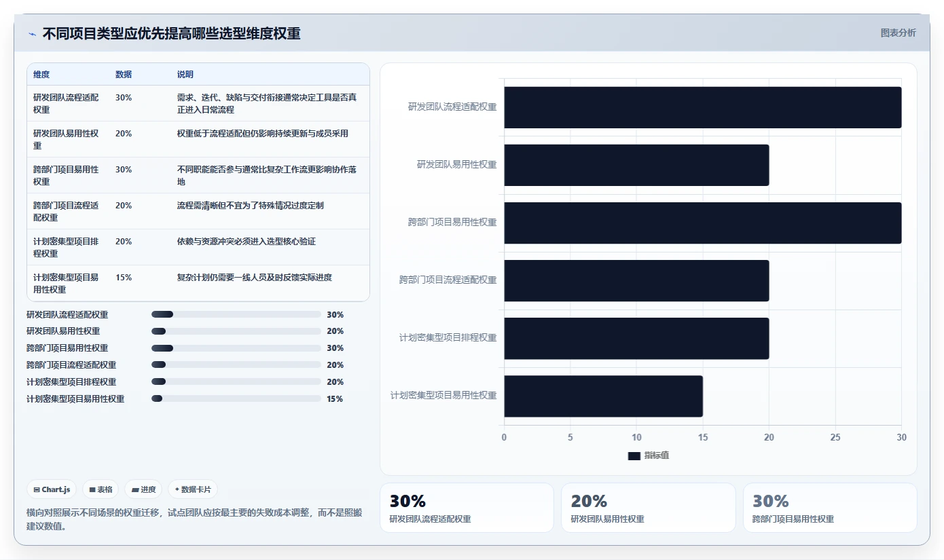Screen dimensions: 944x560
Task: Select the 数据卡片 chip
Action: [193, 489]
